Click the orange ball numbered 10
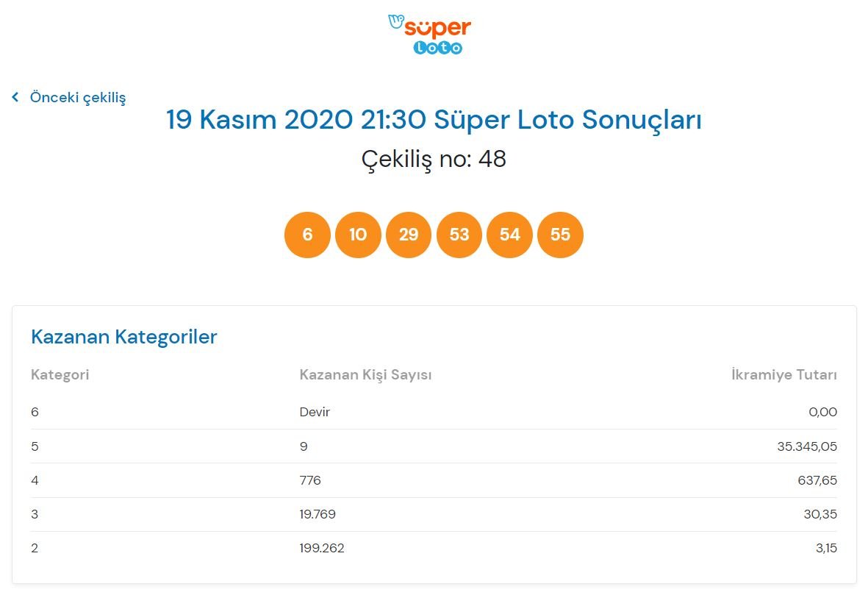 point(358,235)
